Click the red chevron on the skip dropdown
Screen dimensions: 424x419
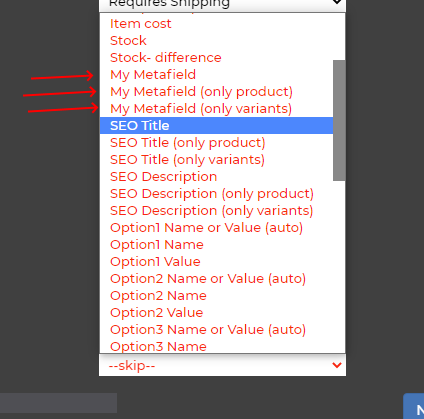coord(337,365)
